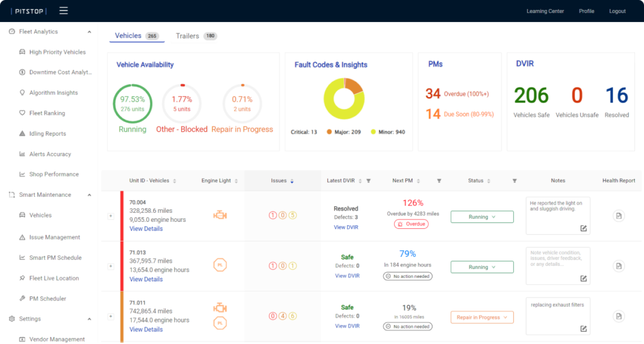Expand row for unit 70.004

pos(110,216)
